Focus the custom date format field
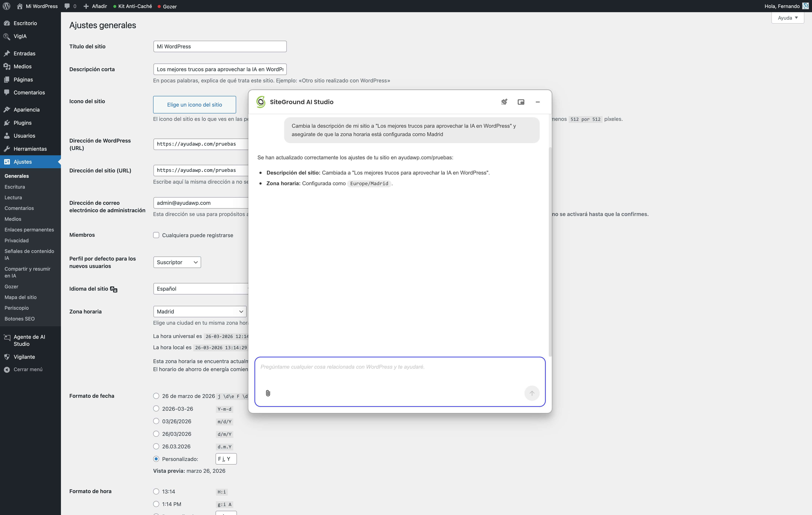The image size is (812, 515). tap(226, 459)
